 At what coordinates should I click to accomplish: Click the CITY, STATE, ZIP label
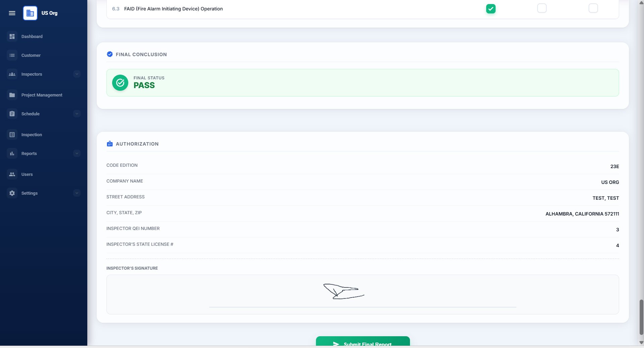[x=124, y=212]
